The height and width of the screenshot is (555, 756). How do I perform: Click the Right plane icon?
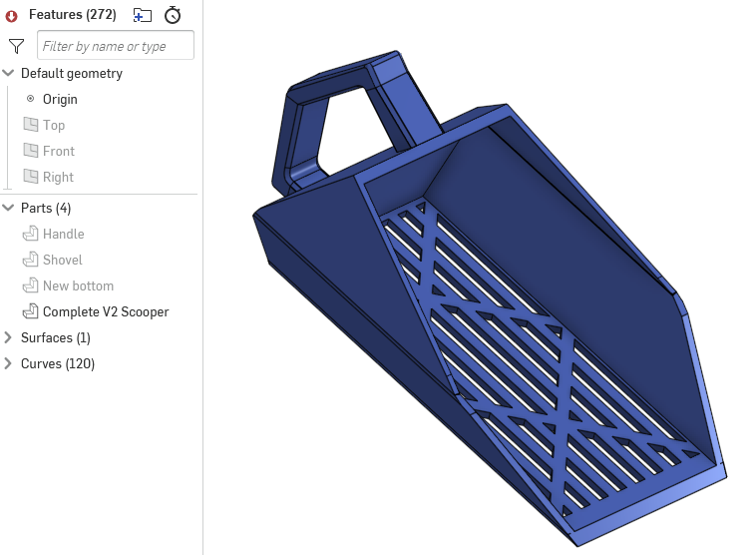point(30,177)
